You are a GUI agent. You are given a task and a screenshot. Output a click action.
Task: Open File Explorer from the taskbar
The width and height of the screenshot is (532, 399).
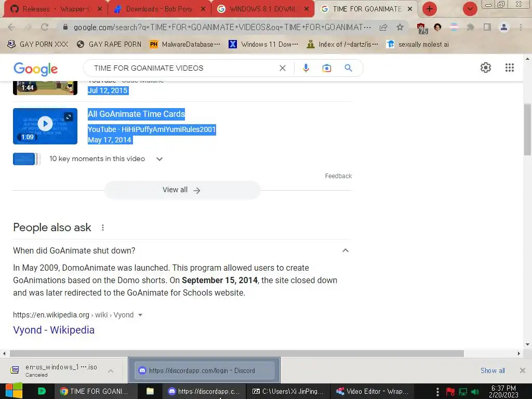coord(150,391)
